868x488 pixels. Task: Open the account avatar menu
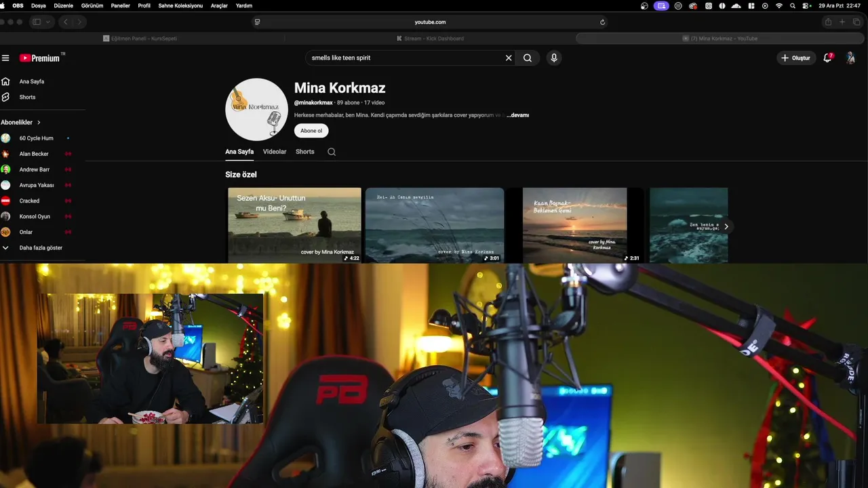[850, 58]
